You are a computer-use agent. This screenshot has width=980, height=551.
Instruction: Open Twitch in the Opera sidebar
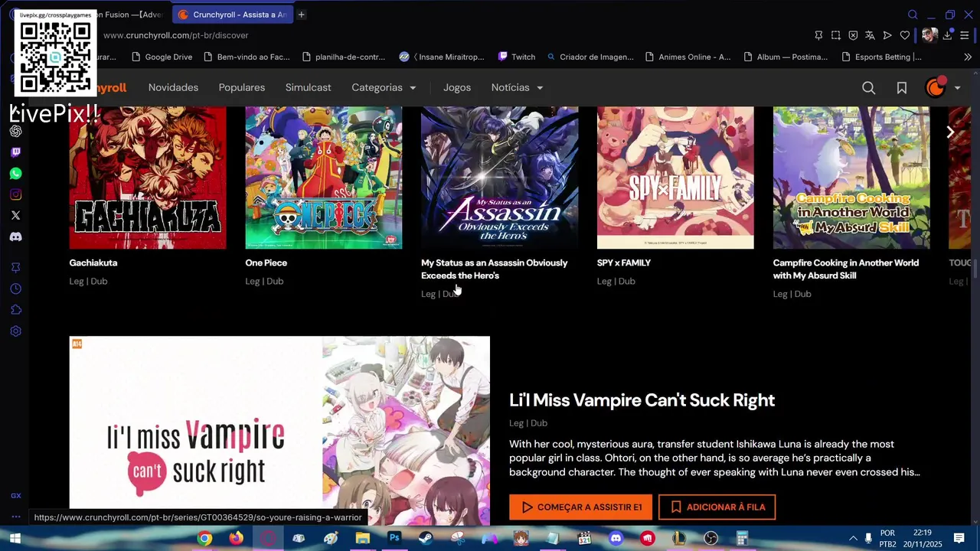15,152
